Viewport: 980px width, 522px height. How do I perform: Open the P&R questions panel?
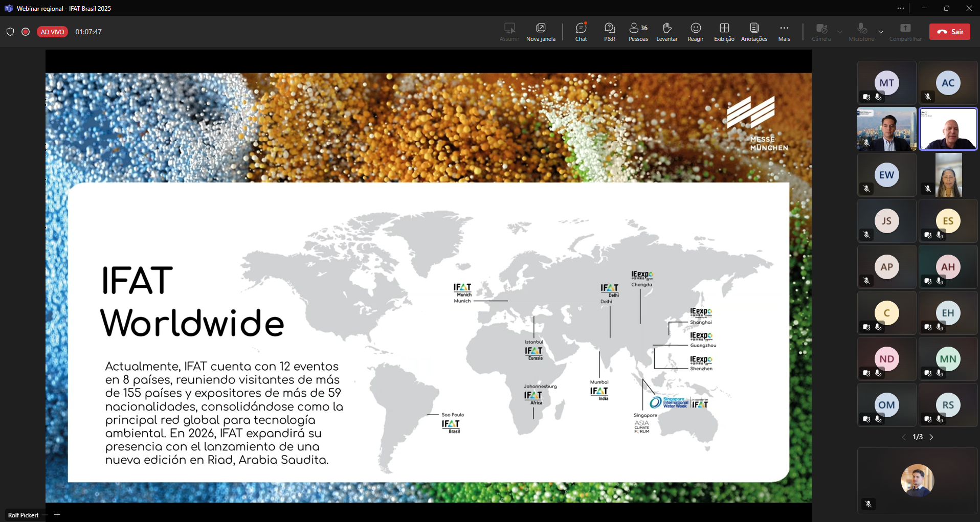click(x=610, y=32)
